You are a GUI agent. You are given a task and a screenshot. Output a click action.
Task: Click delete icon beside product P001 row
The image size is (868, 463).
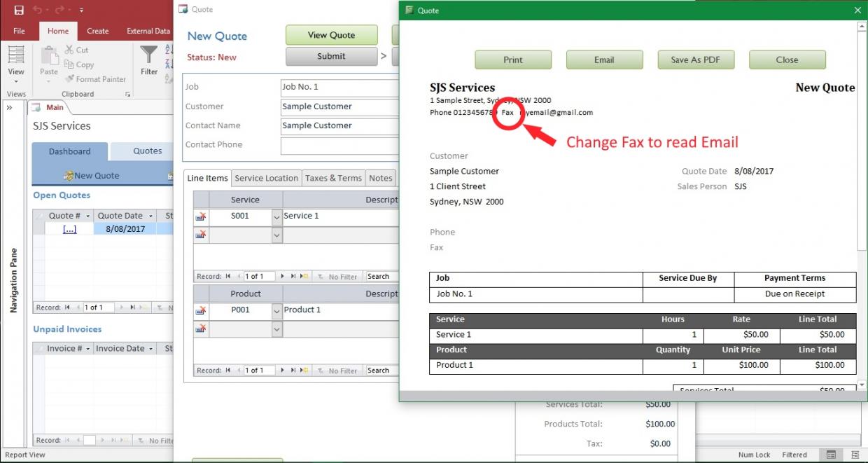(x=201, y=310)
